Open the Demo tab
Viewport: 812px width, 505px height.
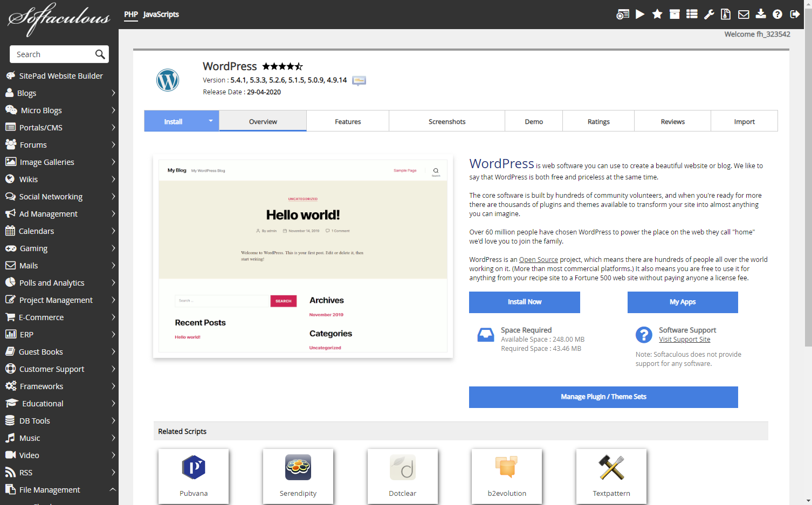534,121
